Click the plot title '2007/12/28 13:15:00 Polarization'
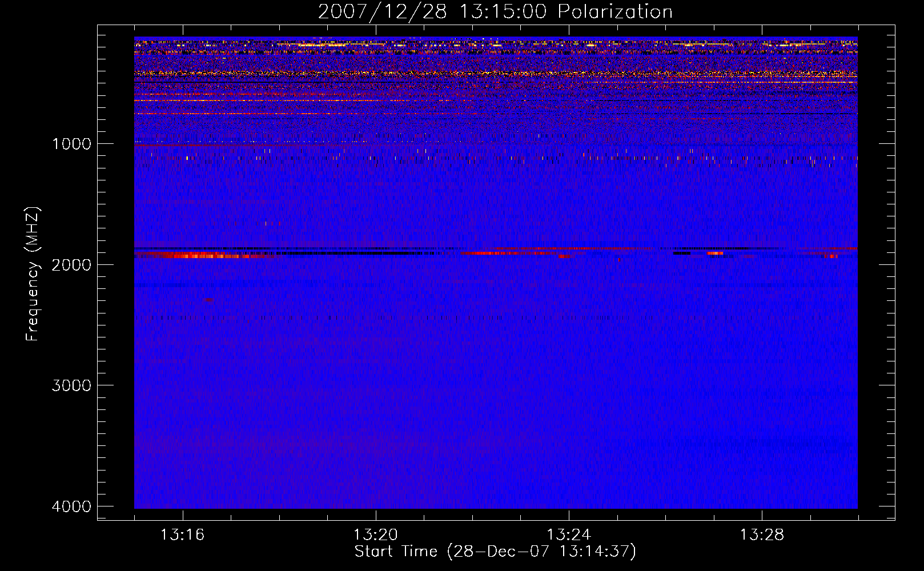The height and width of the screenshot is (571, 924). 495,11
